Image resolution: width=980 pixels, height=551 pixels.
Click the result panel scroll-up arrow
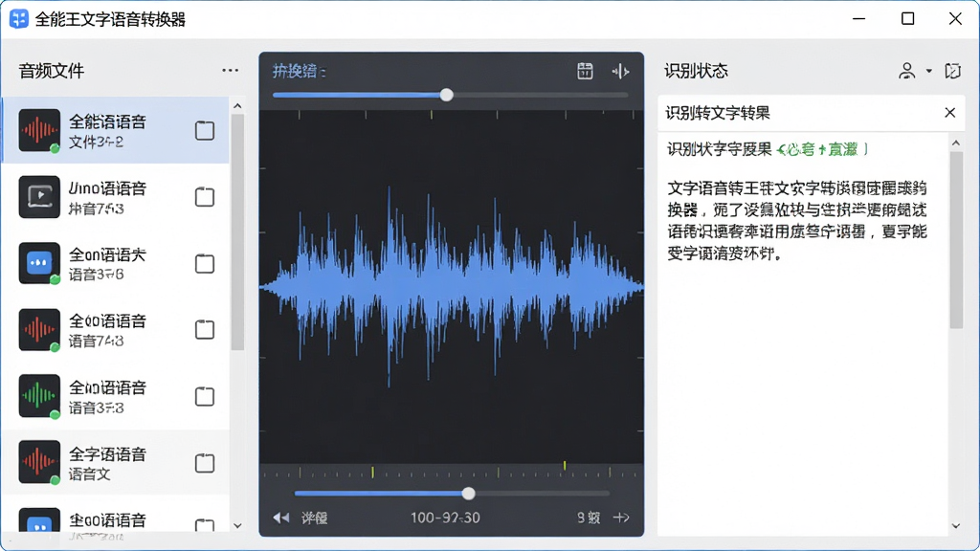956,143
